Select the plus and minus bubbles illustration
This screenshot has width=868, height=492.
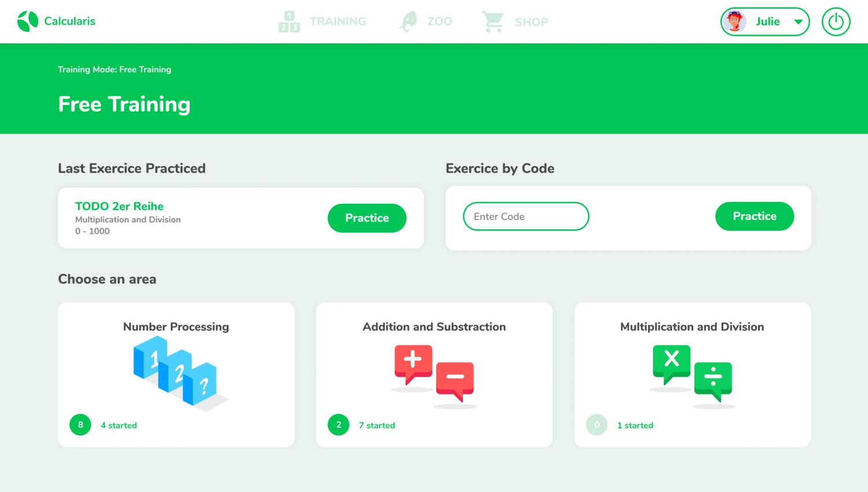pyautogui.click(x=434, y=377)
